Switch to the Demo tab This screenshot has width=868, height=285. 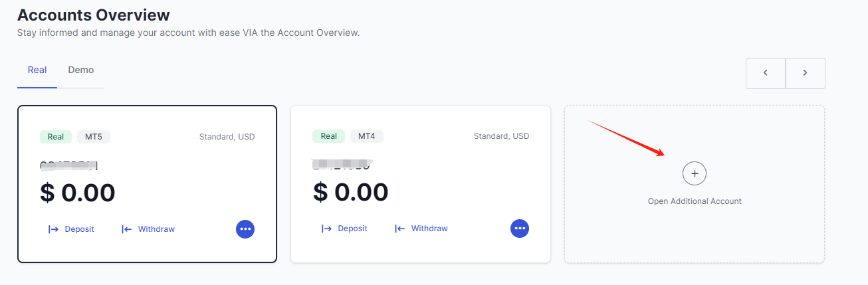(81, 70)
